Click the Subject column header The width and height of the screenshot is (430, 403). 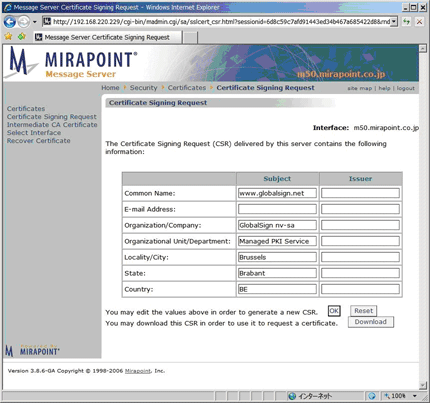pos(277,179)
